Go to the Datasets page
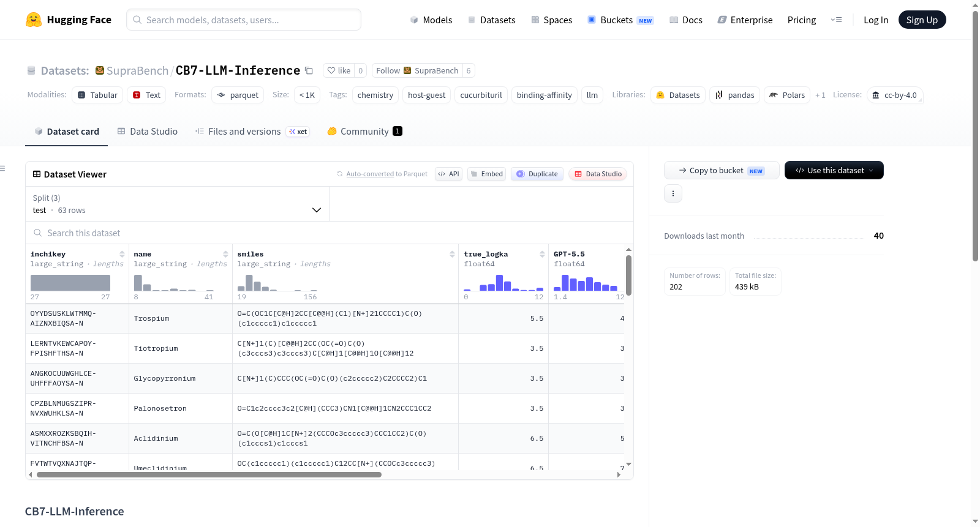The height and width of the screenshot is (527, 980). pyautogui.click(x=491, y=20)
